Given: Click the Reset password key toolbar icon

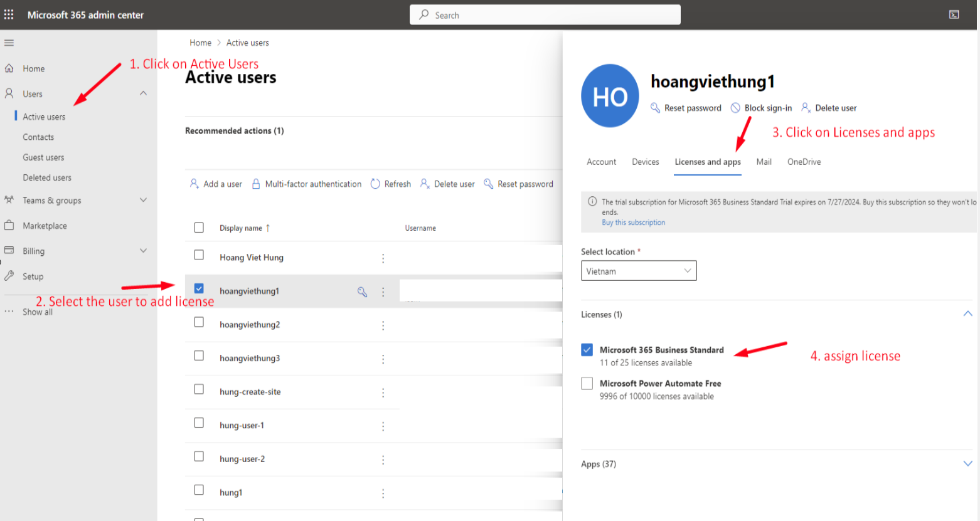Looking at the screenshot, I should pos(488,184).
